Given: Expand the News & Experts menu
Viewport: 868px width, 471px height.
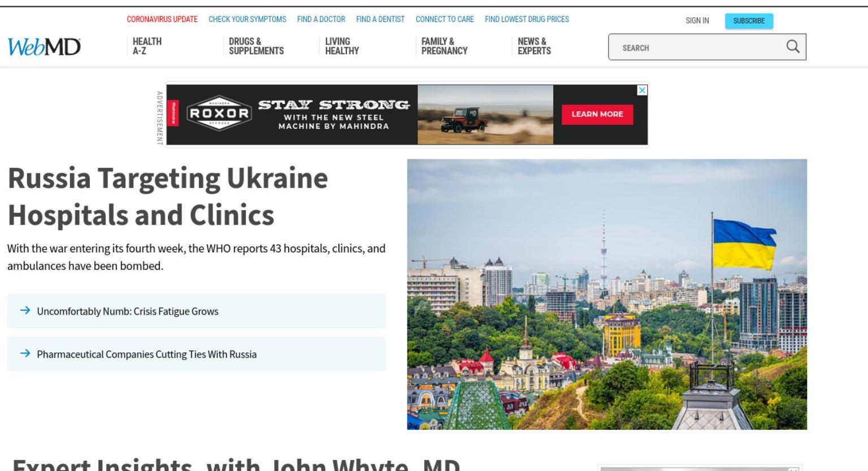Looking at the screenshot, I should [x=534, y=46].
